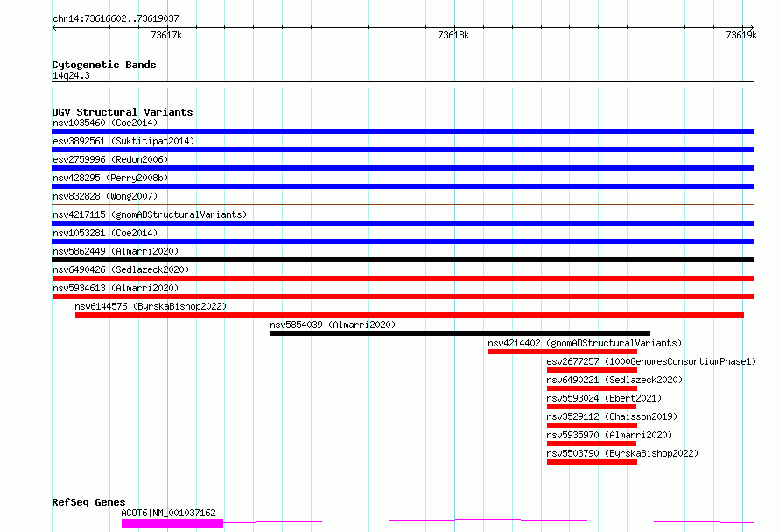The image size is (779, 532).
Task: Click nsv5503790 (ByrskaBishop2022) label
Action: (x=622, y=453)
